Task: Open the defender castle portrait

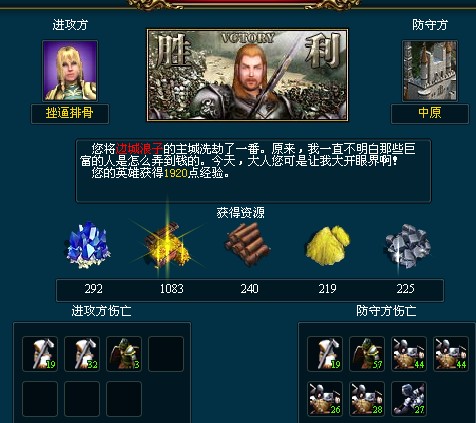Action: [430, 71]
